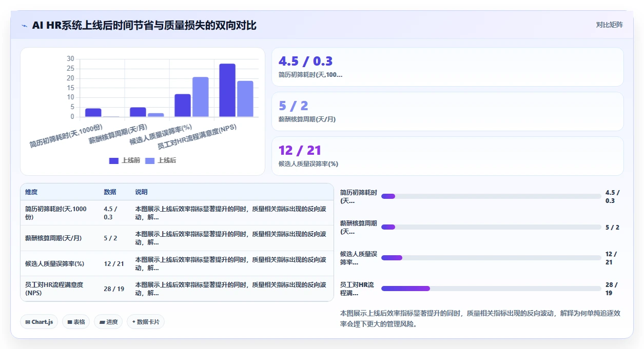Click the dashboard title AI HR系统上线后
This screenshot has width=644, height=349.
[x=144, y=25]
